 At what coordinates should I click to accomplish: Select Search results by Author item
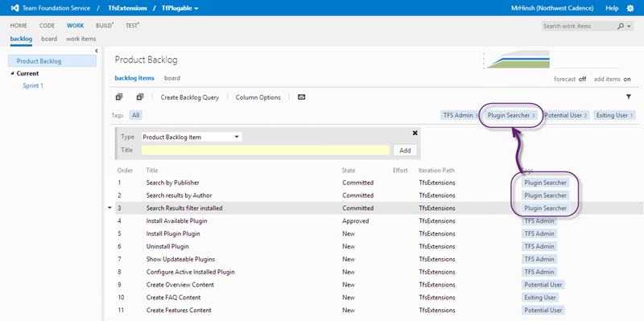(x=179, y=195)
